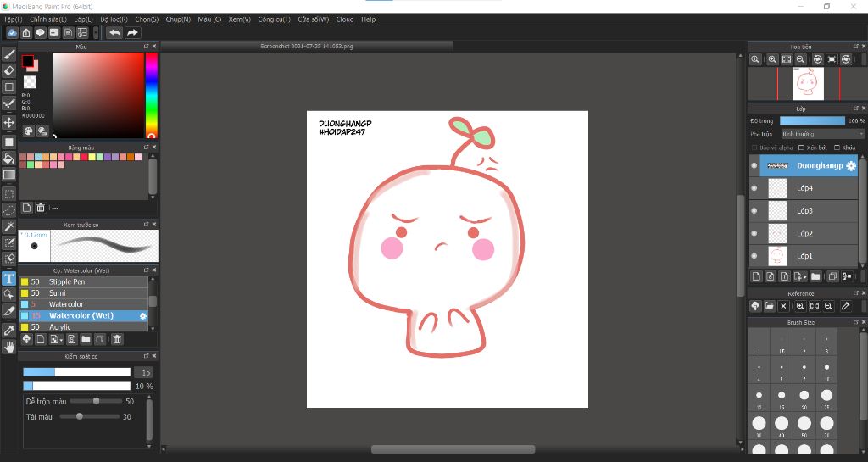Select the Text tool
The image size is (868, 462).
tap(8, 278)
